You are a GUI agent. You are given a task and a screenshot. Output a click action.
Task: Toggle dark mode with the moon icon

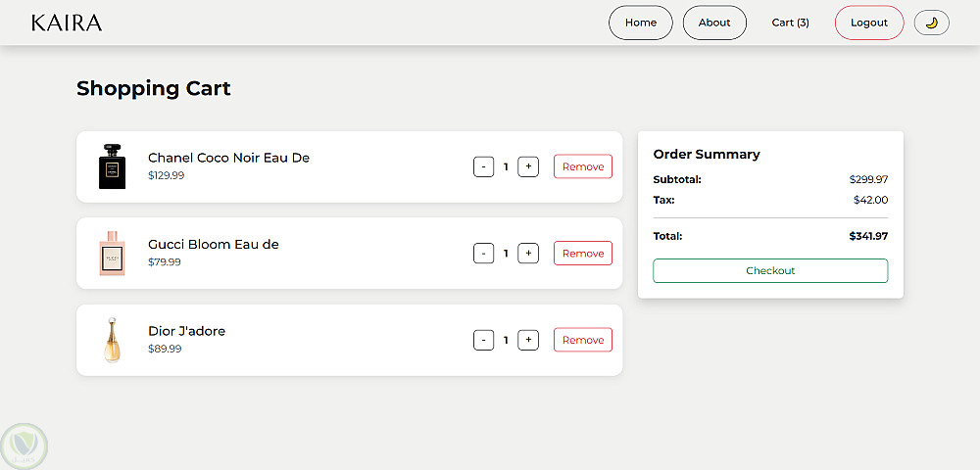tap(931, 23)
